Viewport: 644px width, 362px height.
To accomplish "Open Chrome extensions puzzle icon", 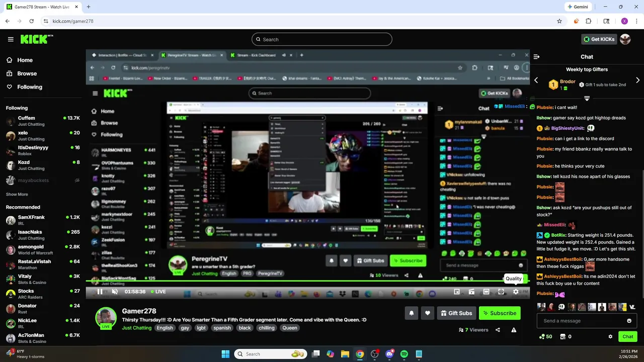I will pos(589,21).
